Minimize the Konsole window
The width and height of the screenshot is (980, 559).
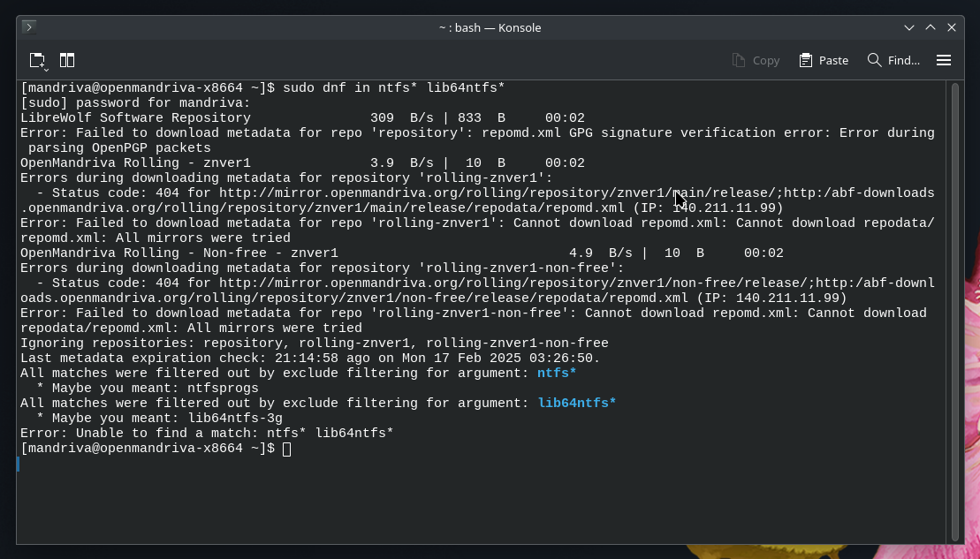pos(908,27)
